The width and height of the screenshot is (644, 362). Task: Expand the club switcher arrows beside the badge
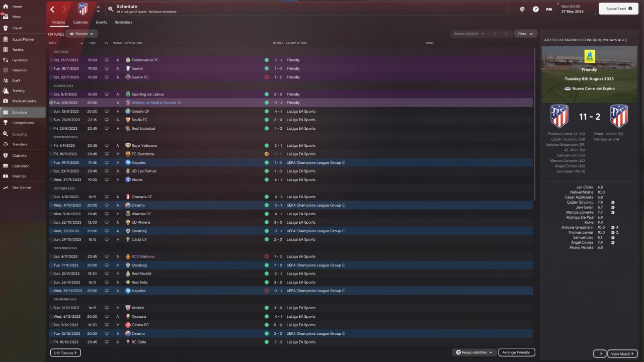pyautogui.click(x=98, y=9)
